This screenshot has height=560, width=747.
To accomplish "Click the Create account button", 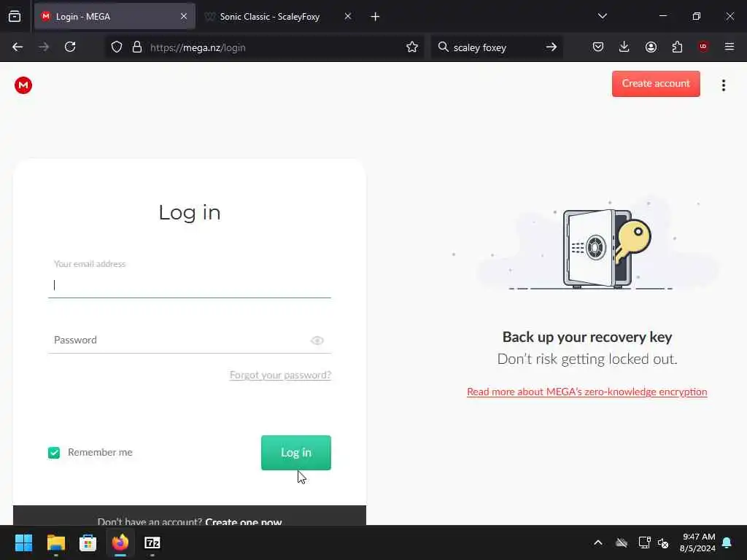I will click(656, 84).
